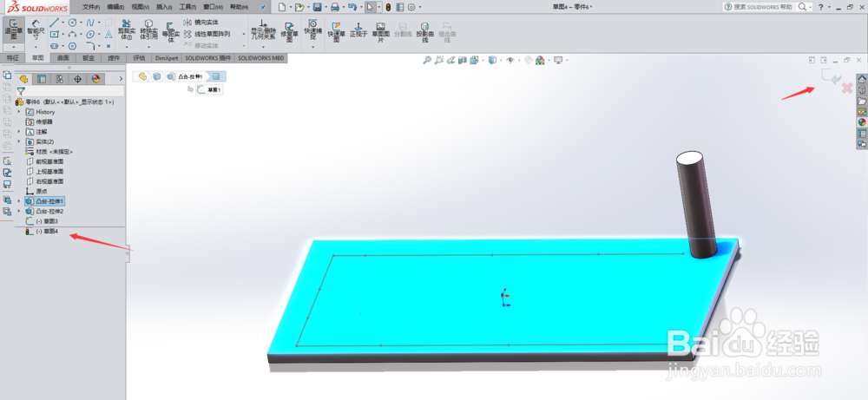The image size is (868, 400).
Task: Expand the 实体(2) solid bodies node
Action: click(19, 141)
